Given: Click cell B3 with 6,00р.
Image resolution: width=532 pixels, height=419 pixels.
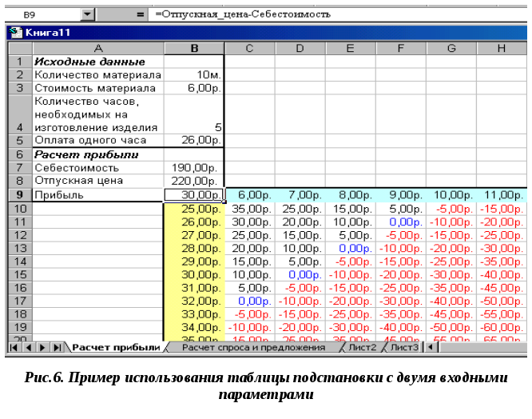Looking at the screenshot, I should pos(194,88).
